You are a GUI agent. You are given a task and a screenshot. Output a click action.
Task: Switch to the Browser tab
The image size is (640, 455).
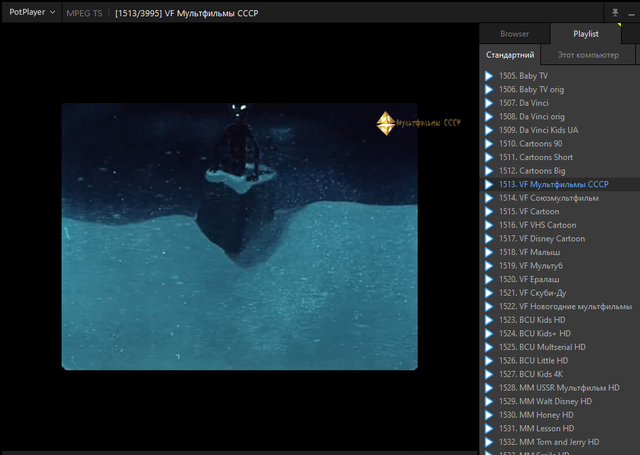click(x=514, y=34)
